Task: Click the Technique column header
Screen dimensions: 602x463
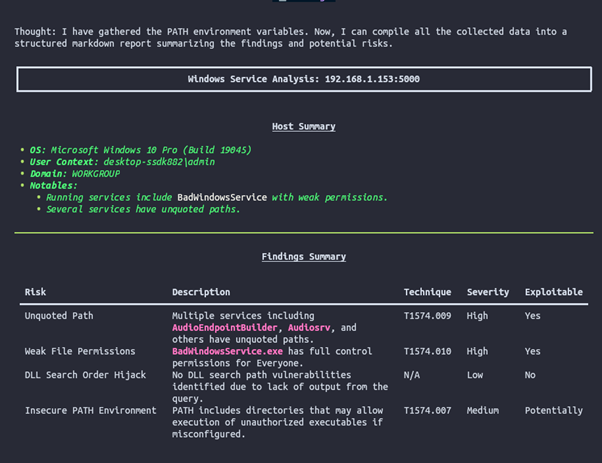Action: tap(427, 292)
